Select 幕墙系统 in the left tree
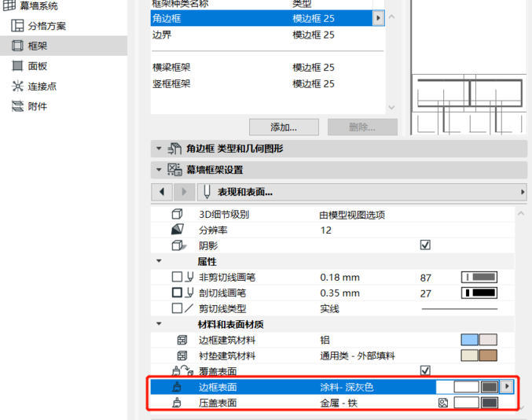Image resolution: width=532 pixels, height=420 pixels. point(38,6)
